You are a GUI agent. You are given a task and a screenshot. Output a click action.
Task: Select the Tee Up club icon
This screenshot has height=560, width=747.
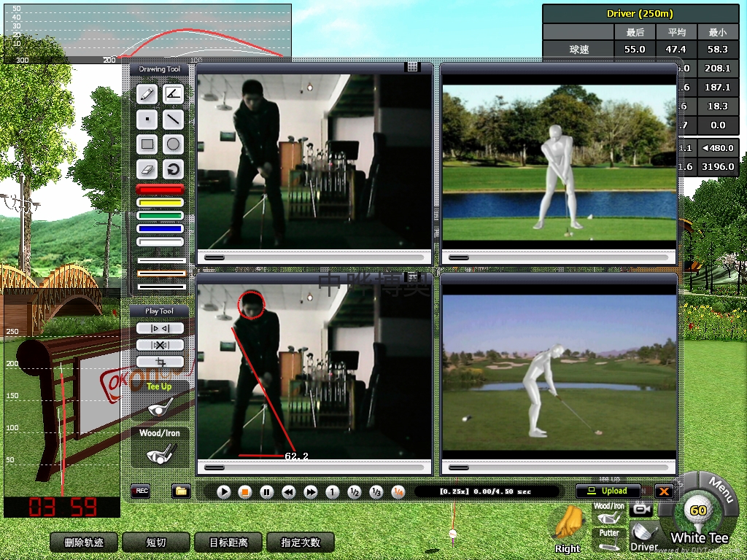pyautogui.click(x=160, y=408)
